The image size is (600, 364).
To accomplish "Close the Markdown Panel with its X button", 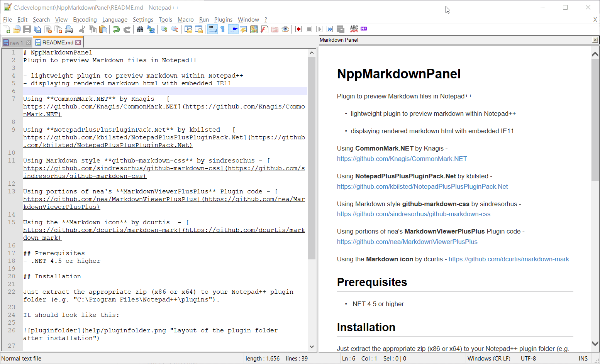I will (x=595, y=40).
